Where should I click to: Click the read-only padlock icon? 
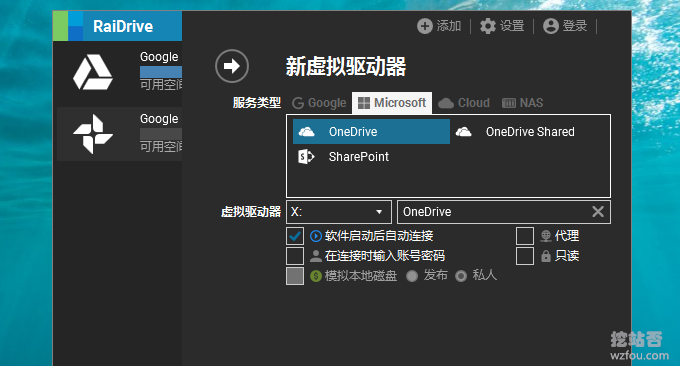pos(546,256)
